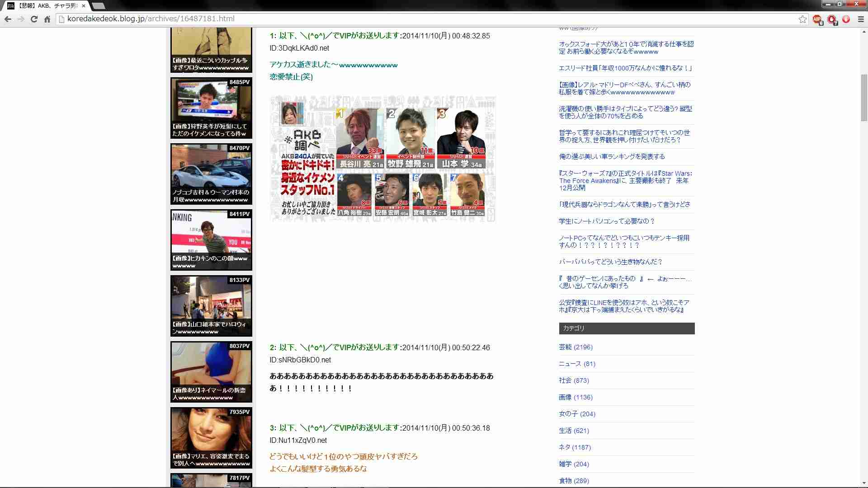Open the ノートPC テンキー article link
Image resolution: width=868 pixels, height=488 pixels.
pyautogui.click(x=624, y=241)
